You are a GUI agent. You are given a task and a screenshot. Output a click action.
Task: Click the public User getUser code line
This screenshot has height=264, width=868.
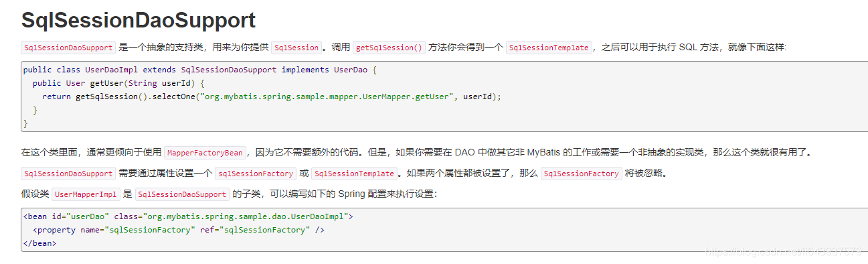coord(118,83)
